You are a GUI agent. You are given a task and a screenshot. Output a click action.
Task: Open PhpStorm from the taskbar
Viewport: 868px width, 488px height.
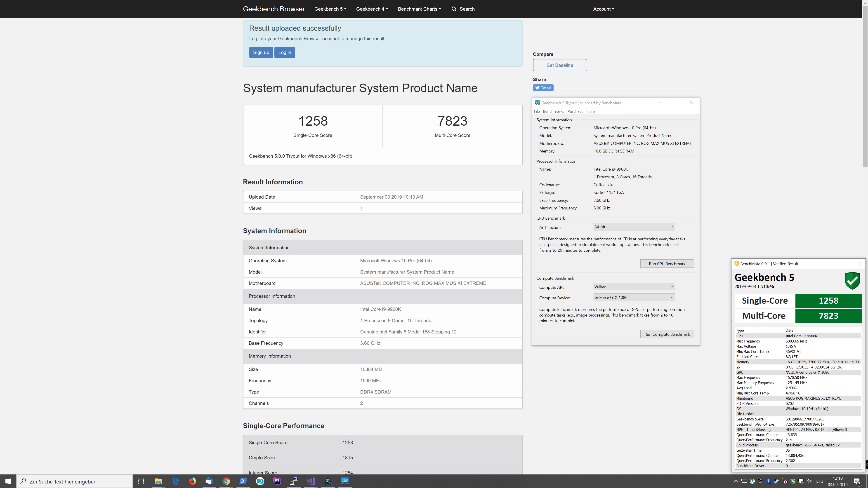[x=277, y=481]
